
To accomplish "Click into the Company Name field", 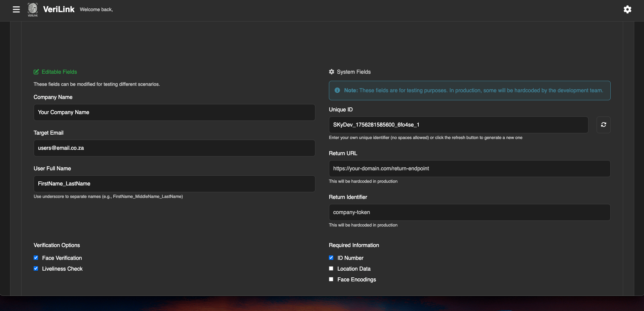I will (x=174, y=112).
